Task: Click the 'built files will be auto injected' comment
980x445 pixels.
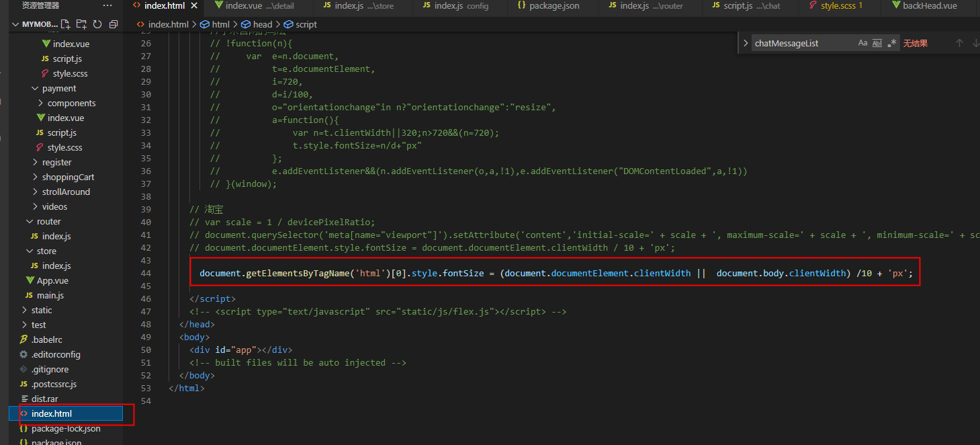Action: tap(298, 362)
